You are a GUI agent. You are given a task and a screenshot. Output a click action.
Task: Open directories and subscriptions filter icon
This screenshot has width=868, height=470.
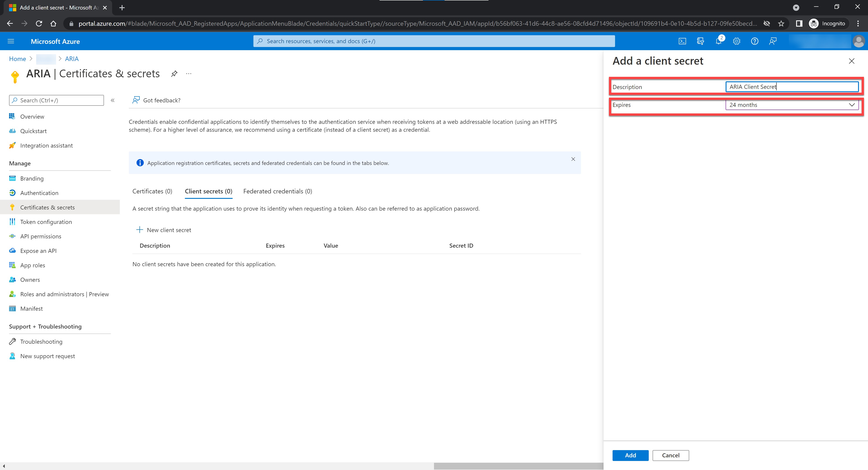[x=700, y=41]
